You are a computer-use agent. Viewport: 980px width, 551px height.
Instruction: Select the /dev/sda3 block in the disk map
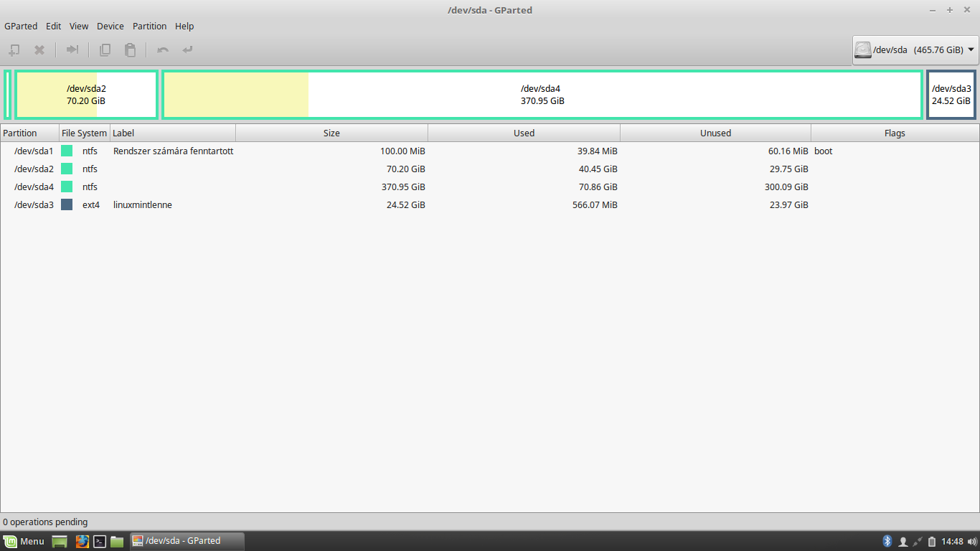click(951, 95)
